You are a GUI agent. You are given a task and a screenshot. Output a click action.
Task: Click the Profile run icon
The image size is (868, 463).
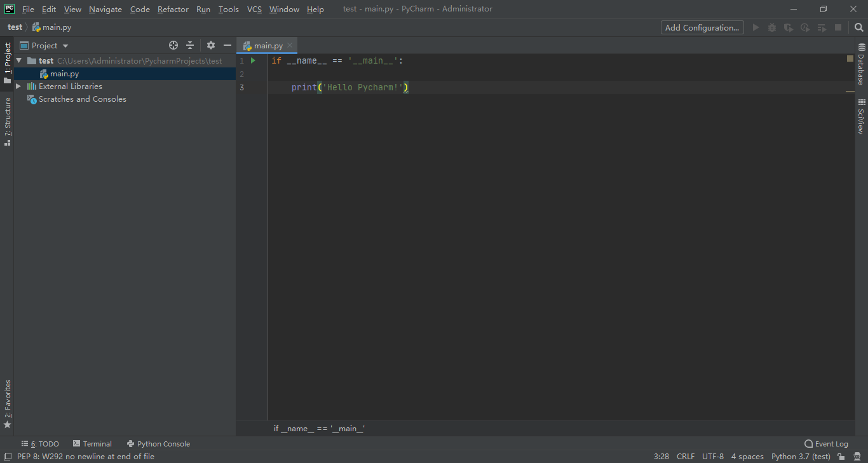coord(805,27)
